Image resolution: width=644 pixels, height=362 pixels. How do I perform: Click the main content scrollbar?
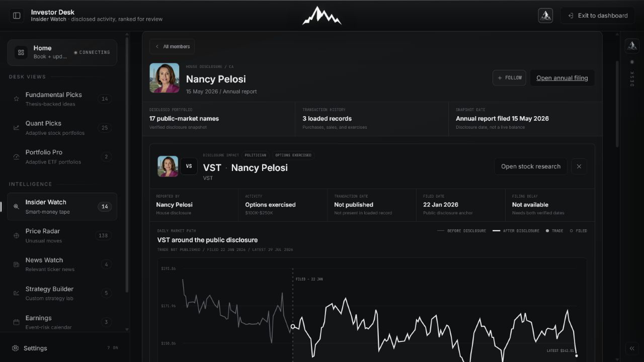point(617,104)
